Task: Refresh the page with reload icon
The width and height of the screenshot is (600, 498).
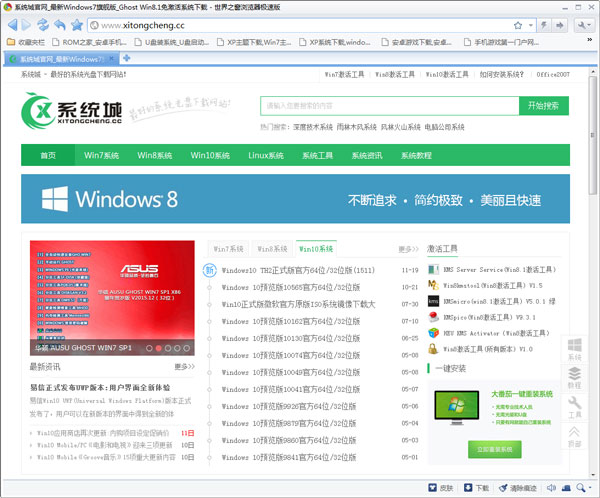Action: [43, 25]
